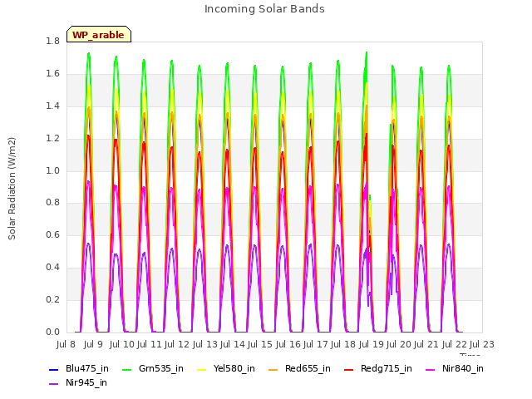This screenshot has height=399, width=532.
Task: Click the 1.4 y-axis tick label
Action: coord(52,106)
